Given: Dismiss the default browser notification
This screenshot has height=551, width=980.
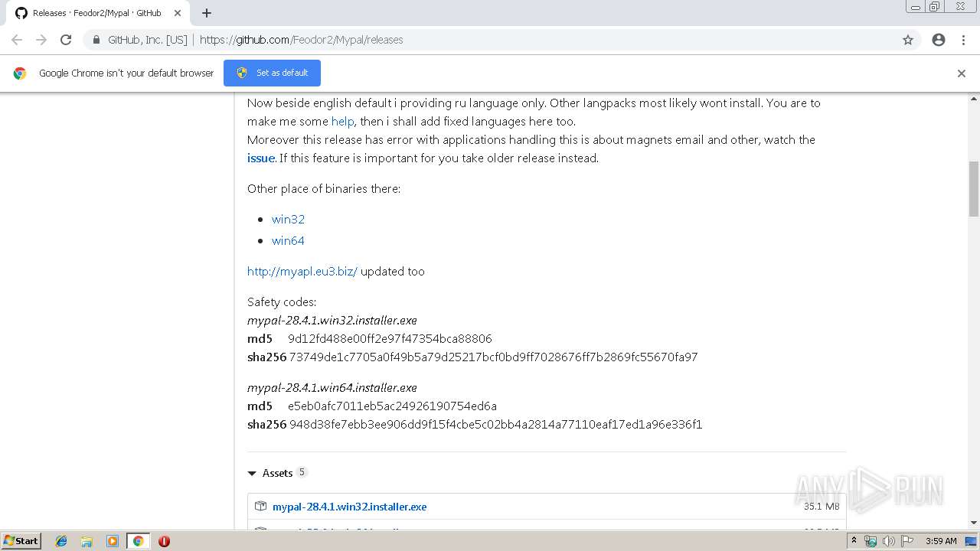Looking at the screenshot, I should (x=961, y=73).
